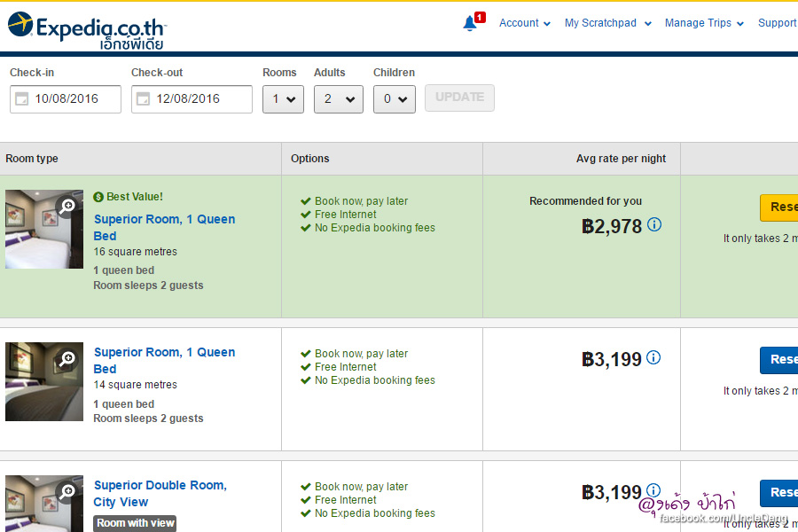Open the Adults count dropdown
The image size is (798, 532).
338,99
